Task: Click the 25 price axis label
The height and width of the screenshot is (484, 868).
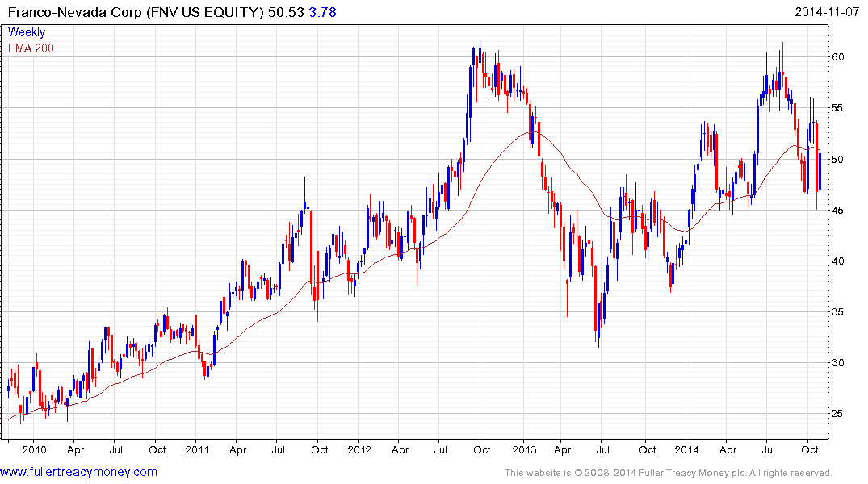Action: tap(837, 414)
